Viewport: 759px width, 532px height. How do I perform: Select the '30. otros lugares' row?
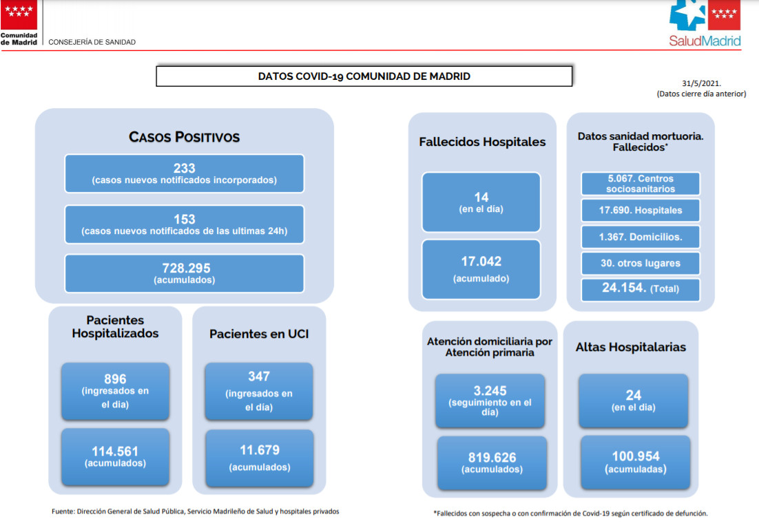coord(641,263)
